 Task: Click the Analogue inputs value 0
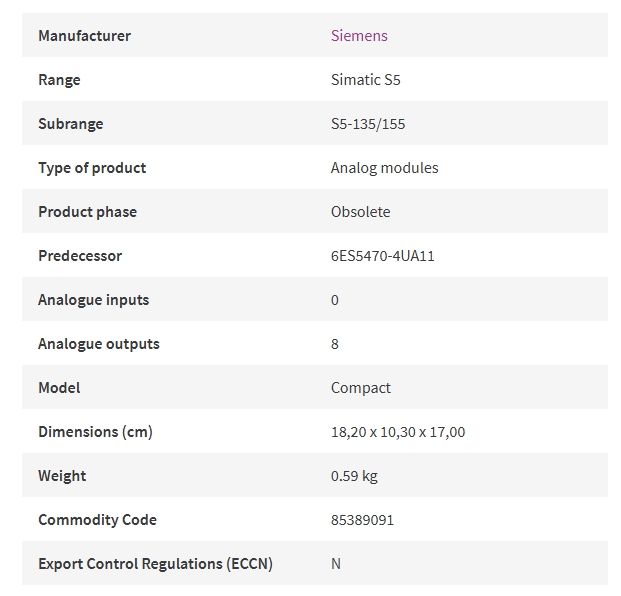coord(335,300)
